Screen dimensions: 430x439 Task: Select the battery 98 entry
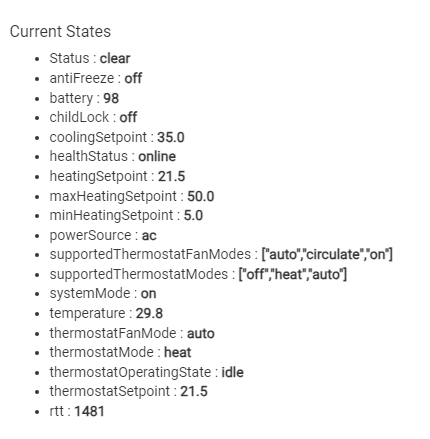[x=84, y=98]
